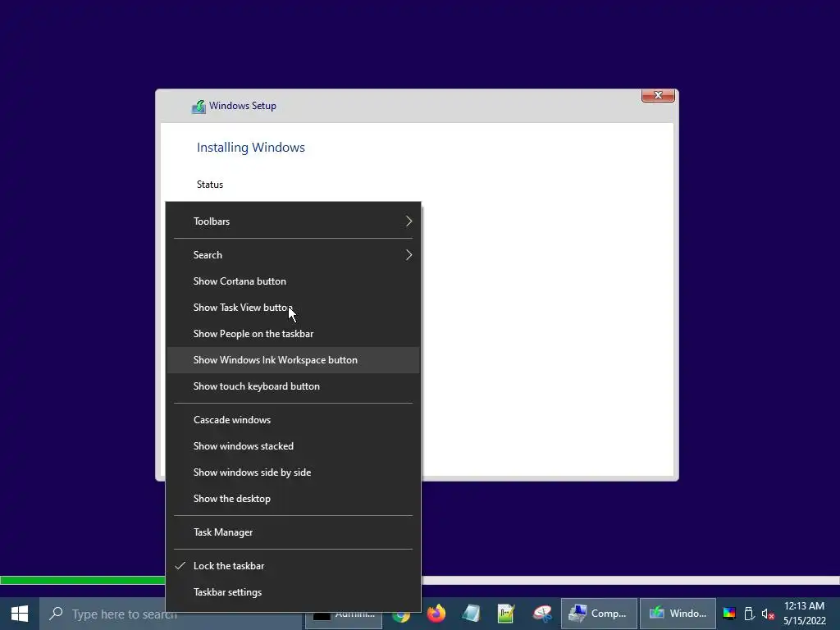Open the notepad icon on the taskbar

pyautogui.click(x=472, y=614)
